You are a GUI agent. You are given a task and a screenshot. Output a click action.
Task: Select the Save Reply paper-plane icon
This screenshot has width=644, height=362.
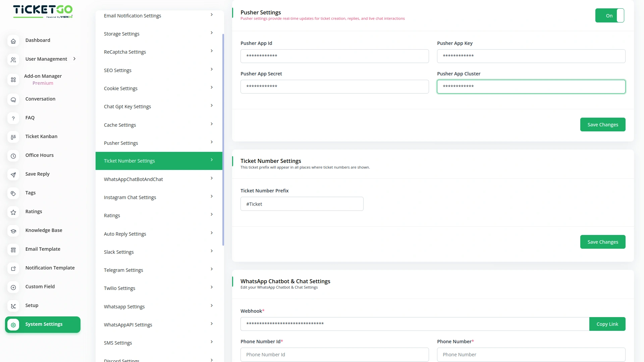(x=13, y=175)
